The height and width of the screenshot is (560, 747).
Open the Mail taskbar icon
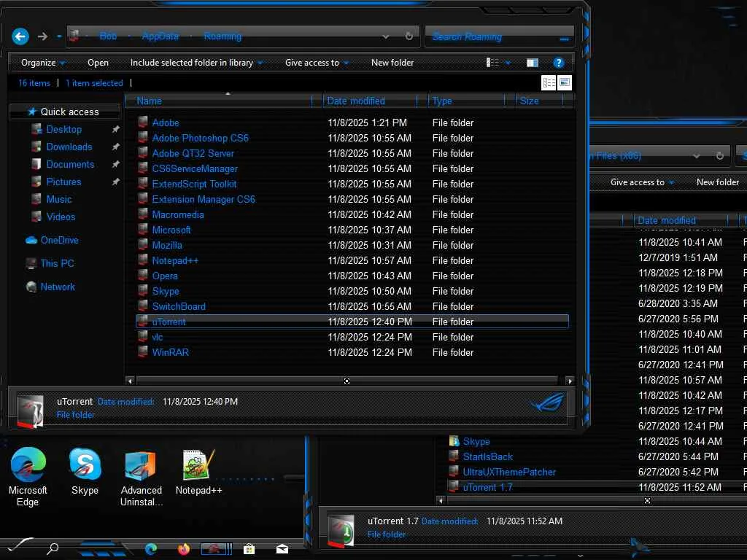click(282, 549)
